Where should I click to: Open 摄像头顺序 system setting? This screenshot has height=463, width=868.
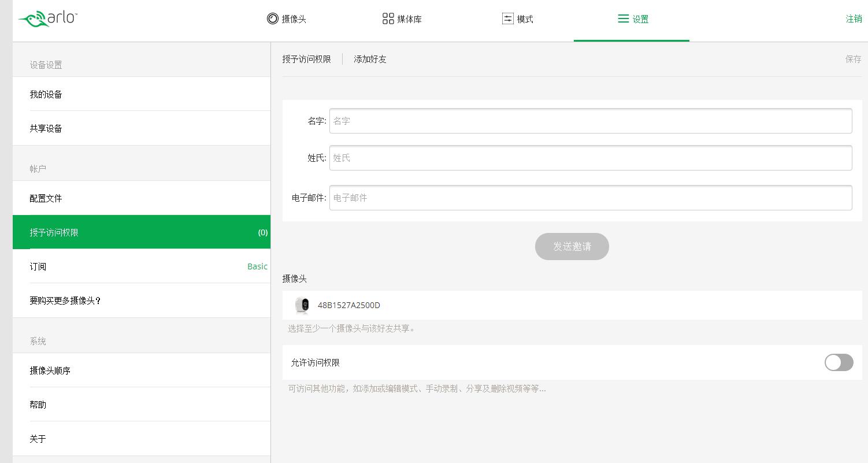pyautogui.click(x=50, y=371)
